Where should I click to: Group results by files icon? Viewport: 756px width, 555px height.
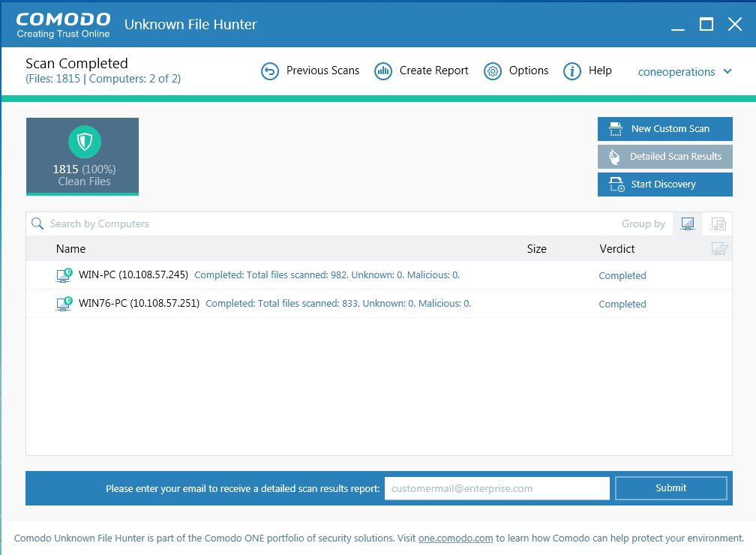coord(718,223)
